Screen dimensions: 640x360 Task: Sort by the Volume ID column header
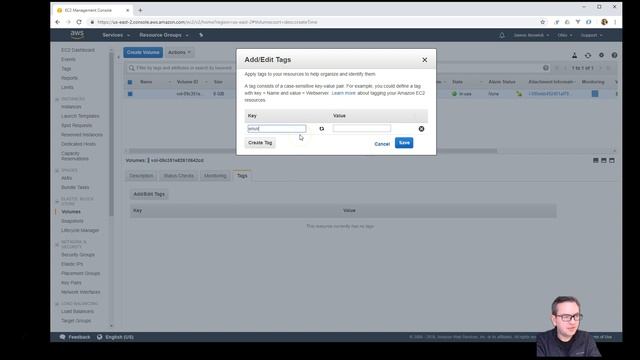pyautogui.click(x=187, y=82)
